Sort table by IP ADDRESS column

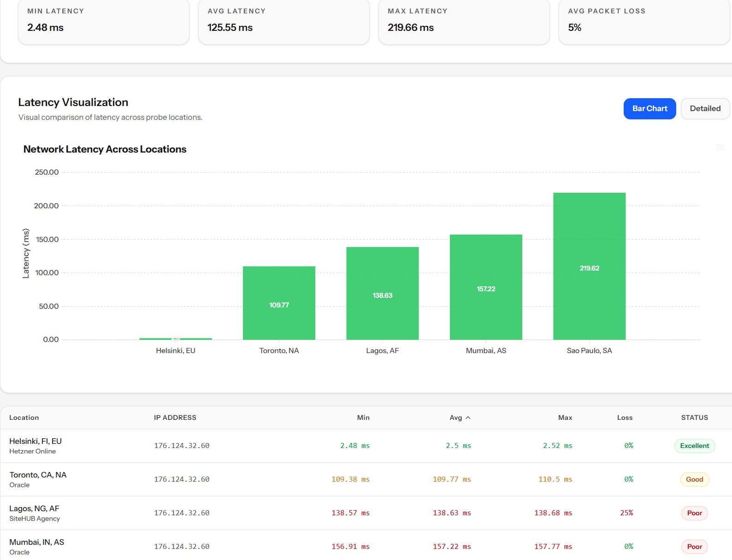175,418
